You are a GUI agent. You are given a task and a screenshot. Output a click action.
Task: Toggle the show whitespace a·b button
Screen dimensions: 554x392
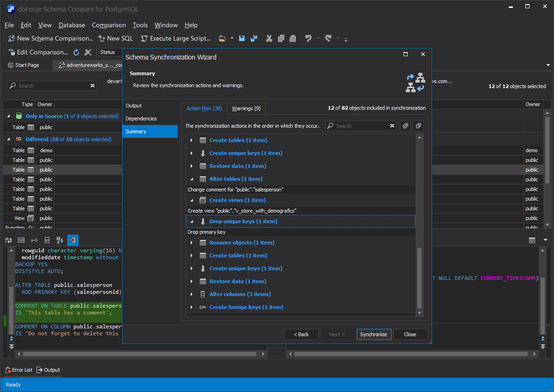pos(34,240)
